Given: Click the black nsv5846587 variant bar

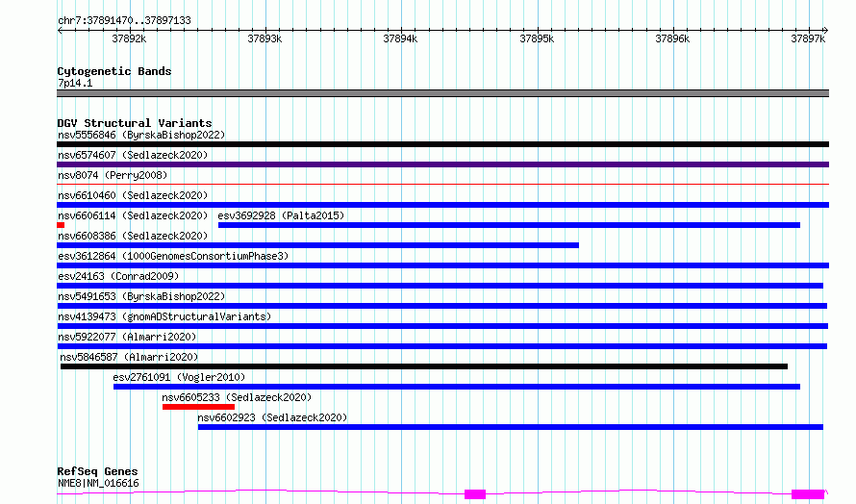Looking at the screenshot, I should pyautogui.click(x=423, y=366).
